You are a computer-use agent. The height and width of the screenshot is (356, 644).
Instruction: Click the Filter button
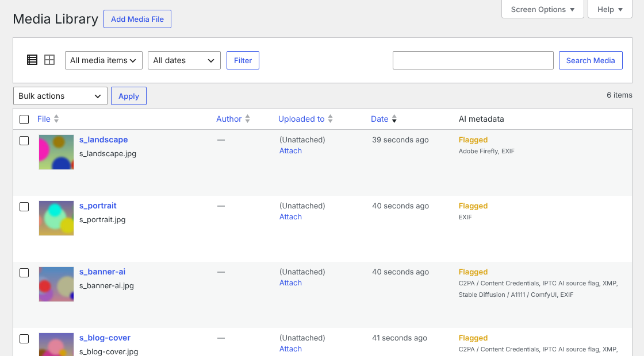(x=243, y=60)
